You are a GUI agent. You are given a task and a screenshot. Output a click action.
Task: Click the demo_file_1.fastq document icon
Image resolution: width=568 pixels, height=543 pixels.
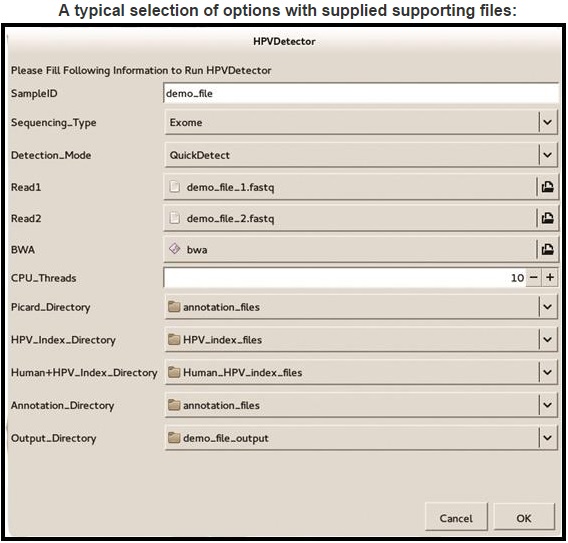175,187
